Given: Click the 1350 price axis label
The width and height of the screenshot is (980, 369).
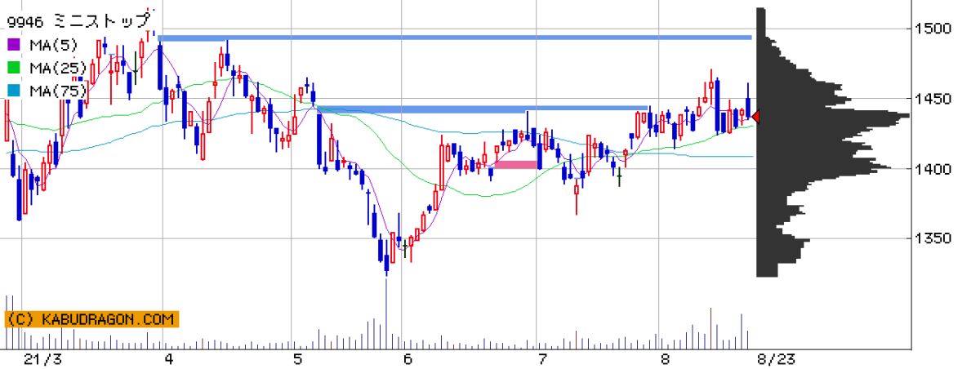Looking at the screenshot, I should [933, 238].
